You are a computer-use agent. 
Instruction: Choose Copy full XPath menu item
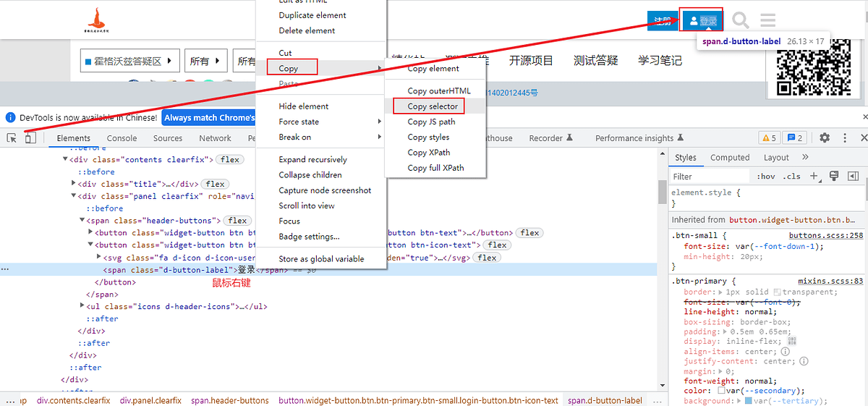(435, 168)
